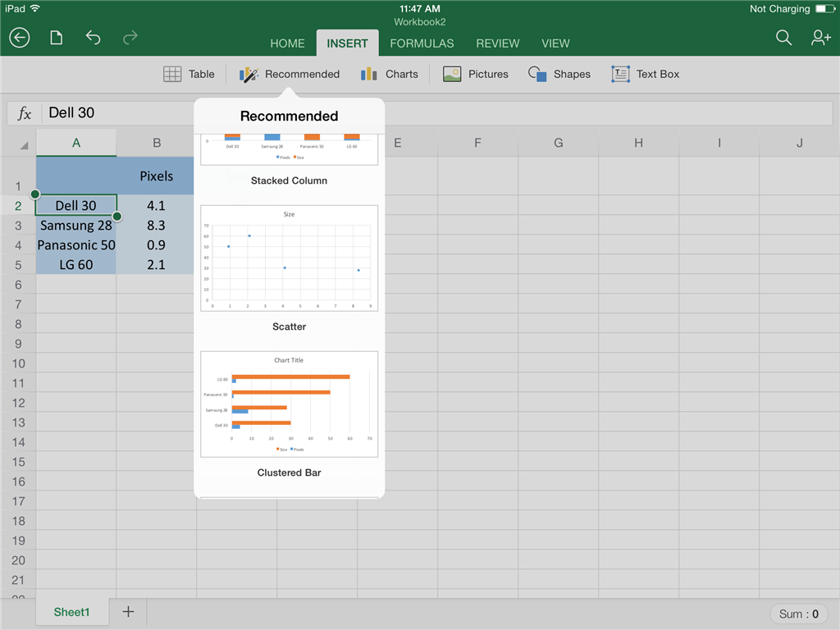
Task: Click the Pictures button label
Action: point(488,74)
